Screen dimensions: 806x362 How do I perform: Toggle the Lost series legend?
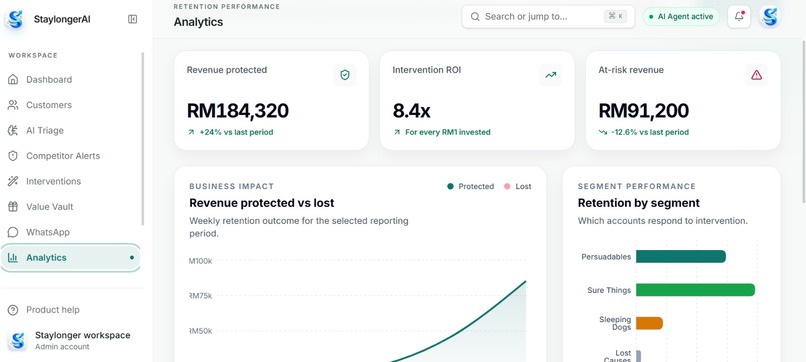[x=518, y=186]
